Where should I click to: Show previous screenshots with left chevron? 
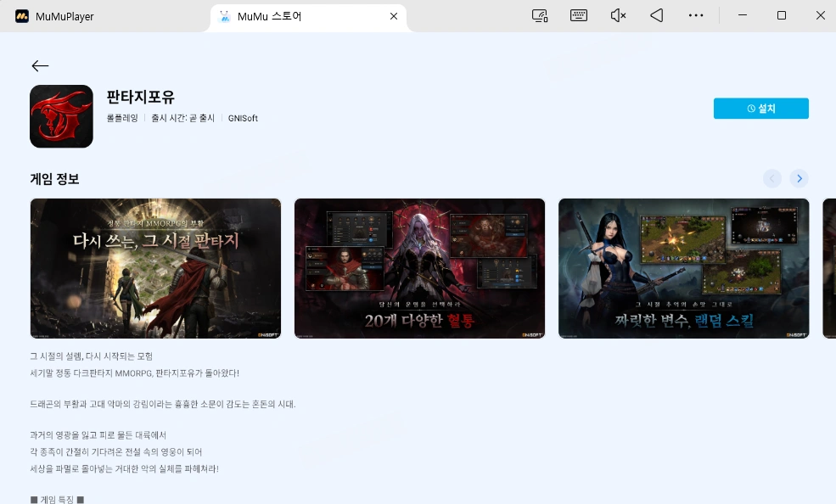click(x=772, y=178)
